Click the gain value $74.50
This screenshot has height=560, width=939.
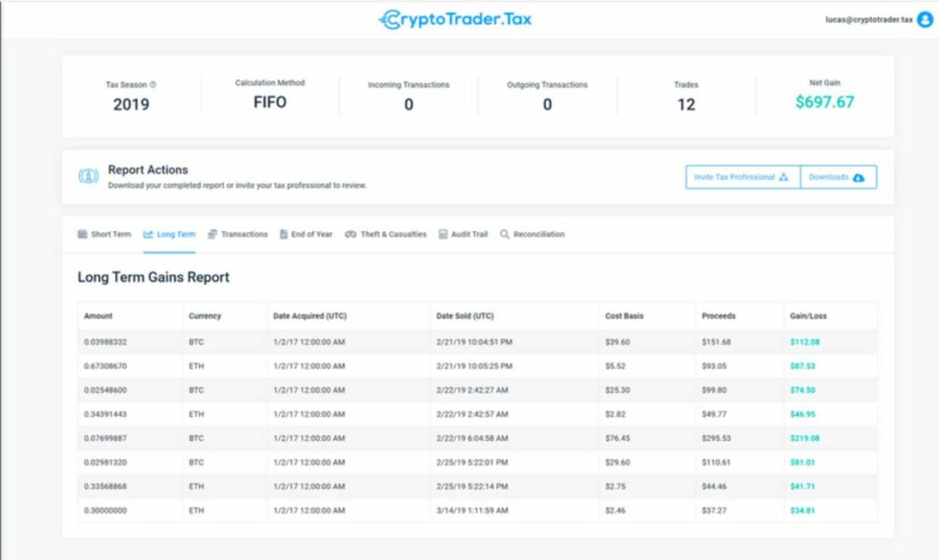coord(802,390)
